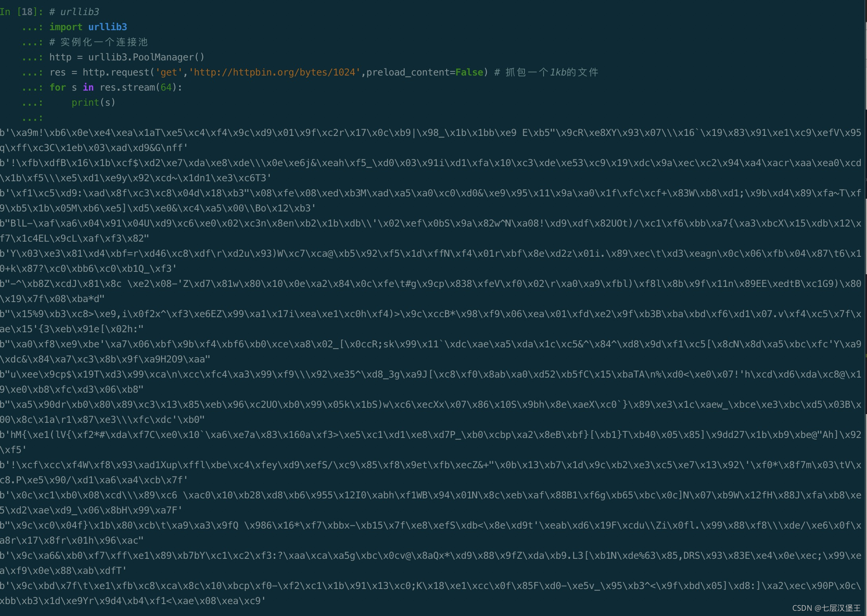Viewport: 867px width, 616px height.
Task: Click output line starting b'\x9c\xbd\x7f
Action: pos(431,593)
